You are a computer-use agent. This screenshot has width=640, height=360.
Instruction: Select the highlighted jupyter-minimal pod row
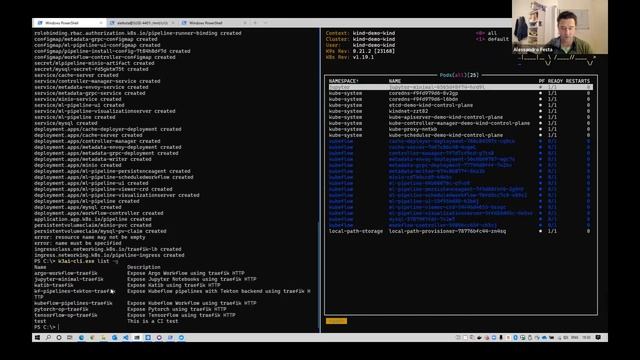(460, 87)
